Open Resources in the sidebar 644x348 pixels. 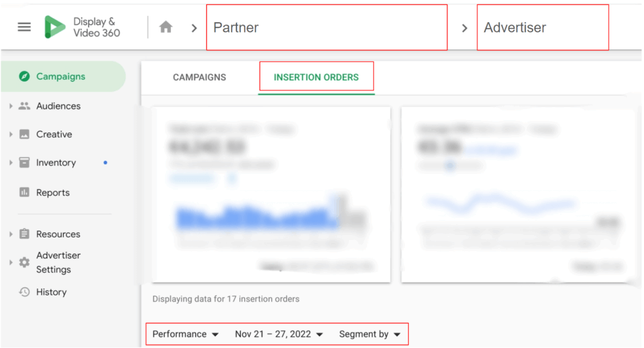pos(58,234)
